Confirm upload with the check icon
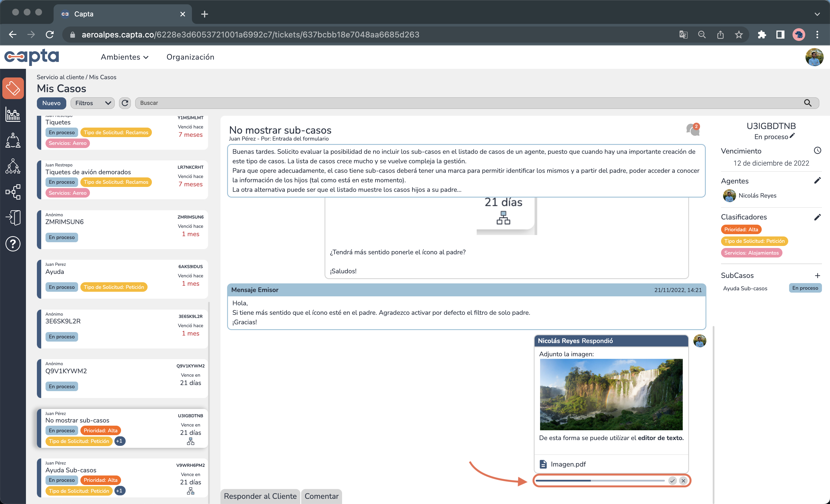 672,480
